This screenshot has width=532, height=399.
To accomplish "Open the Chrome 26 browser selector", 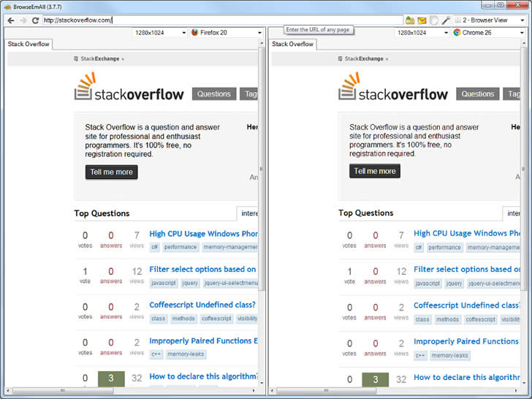I will 489,33.
